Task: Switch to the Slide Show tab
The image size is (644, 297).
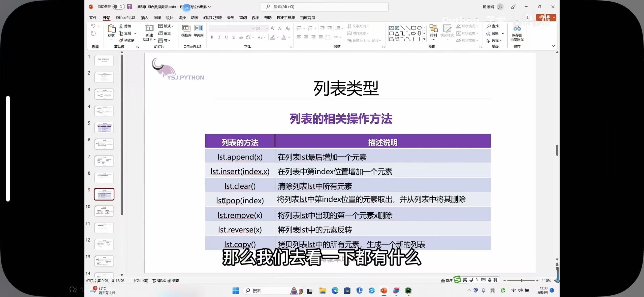Action: click(x=212, y=18)
